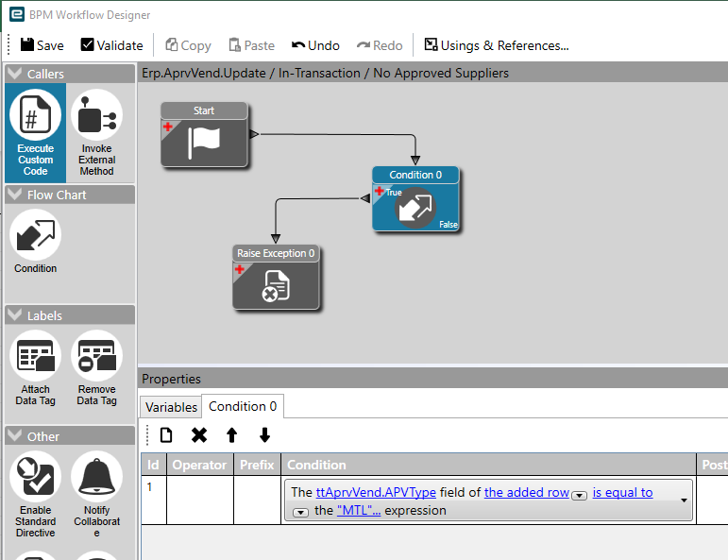Viewport: 728px width, 560px height.
Task: Click the Properties panel header
Action: pyautogui.click(x=433, y=379)
